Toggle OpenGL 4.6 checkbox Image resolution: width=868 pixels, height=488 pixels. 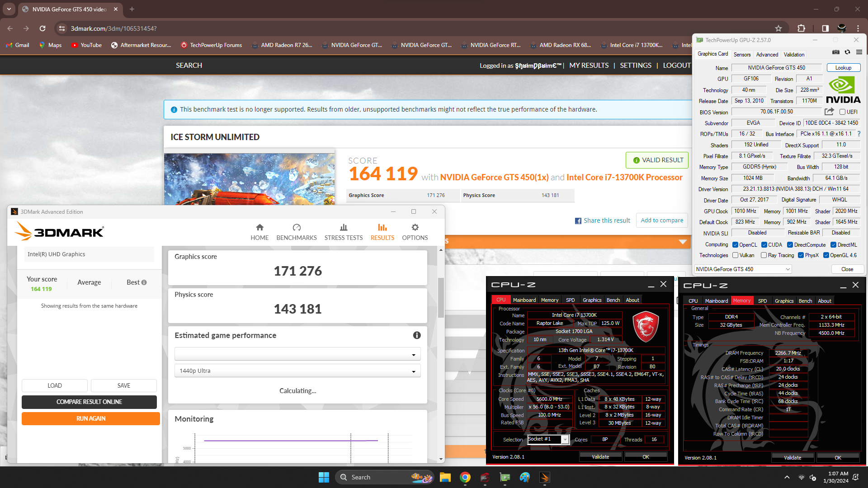[826, 255]
